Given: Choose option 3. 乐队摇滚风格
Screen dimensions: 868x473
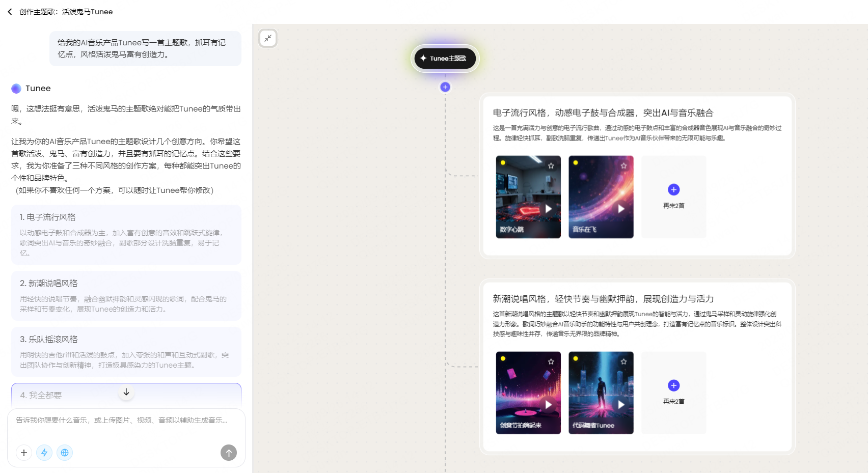Looking at the screenshot, I should pyautogui.click(x=126, y=351).
